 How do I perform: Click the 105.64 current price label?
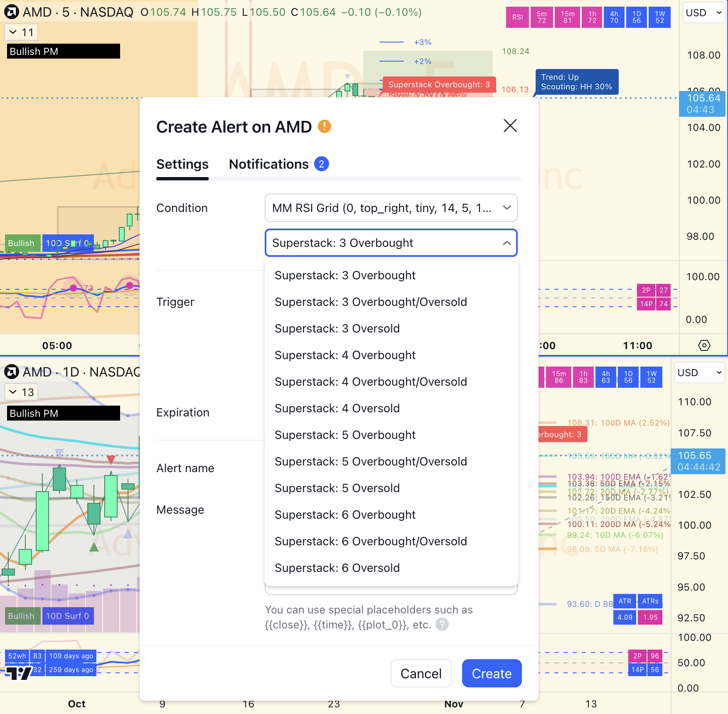(x=703, y=98)
